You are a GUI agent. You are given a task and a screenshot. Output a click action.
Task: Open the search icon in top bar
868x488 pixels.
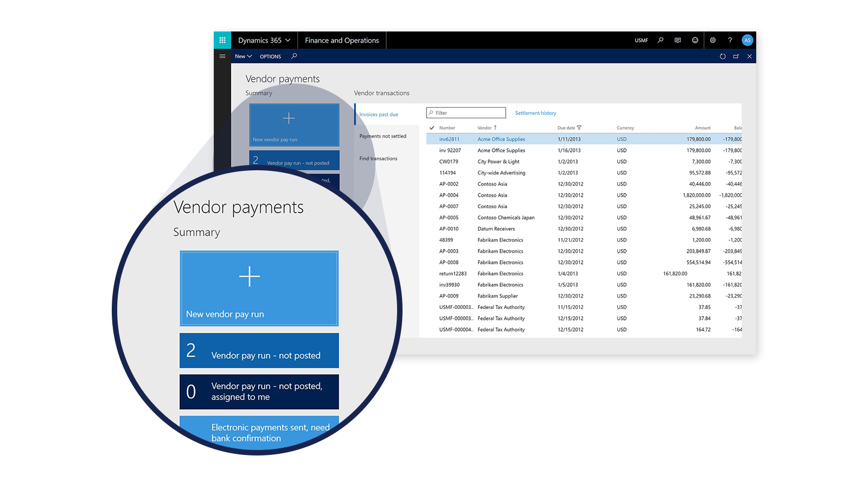(660, 40)
